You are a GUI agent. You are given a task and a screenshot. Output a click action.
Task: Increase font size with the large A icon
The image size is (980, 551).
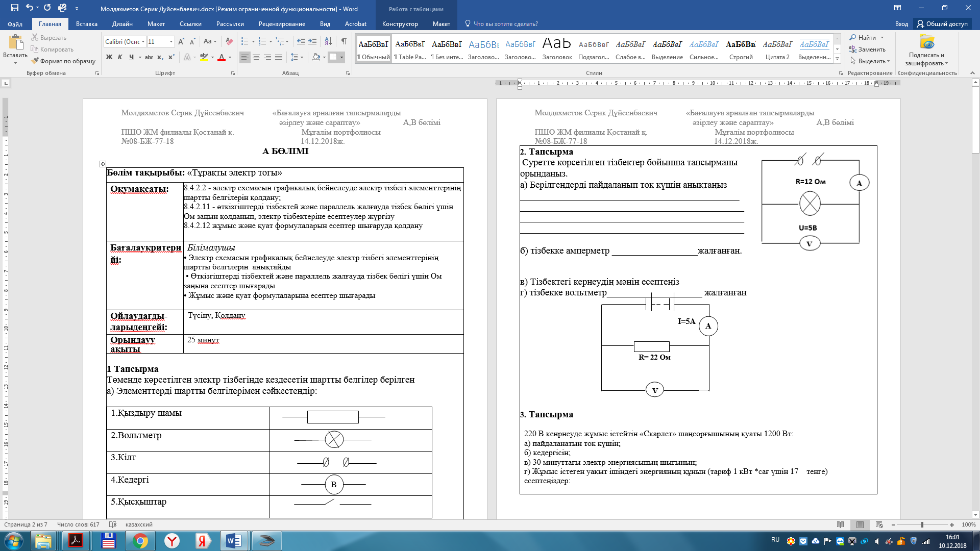(x=181, y=41)
